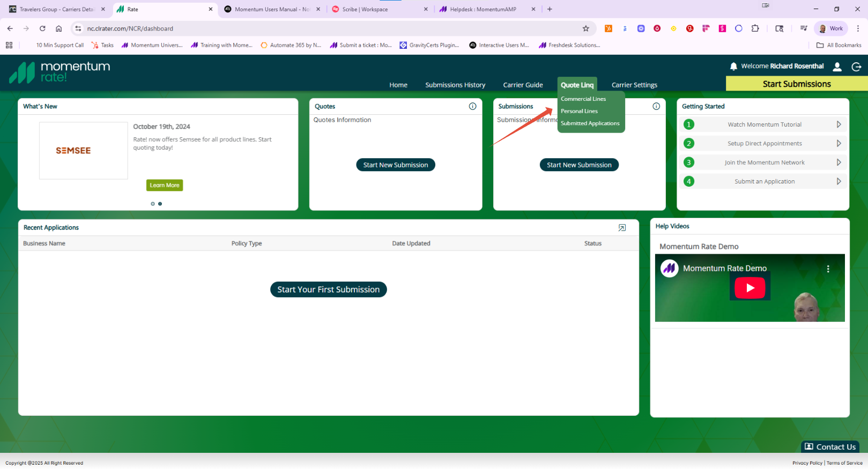Expand Setup Direct Appointments arrow

tap(839, 143)
